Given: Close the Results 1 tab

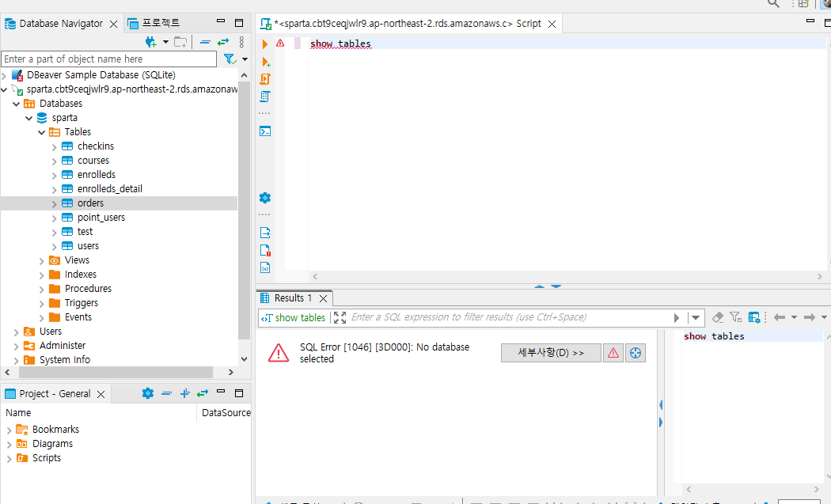Looking at the screenshot, I should [323, 298].
